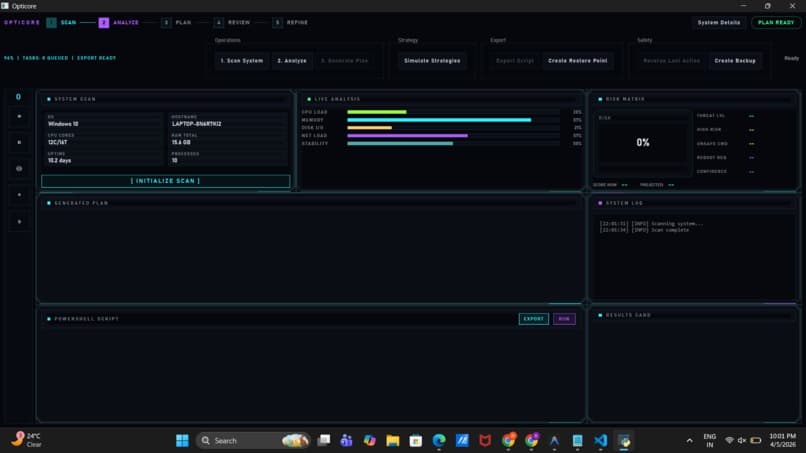
Task: Click the hostname value LAPTOP-BN6RTKI2
Action: [196, 124]
